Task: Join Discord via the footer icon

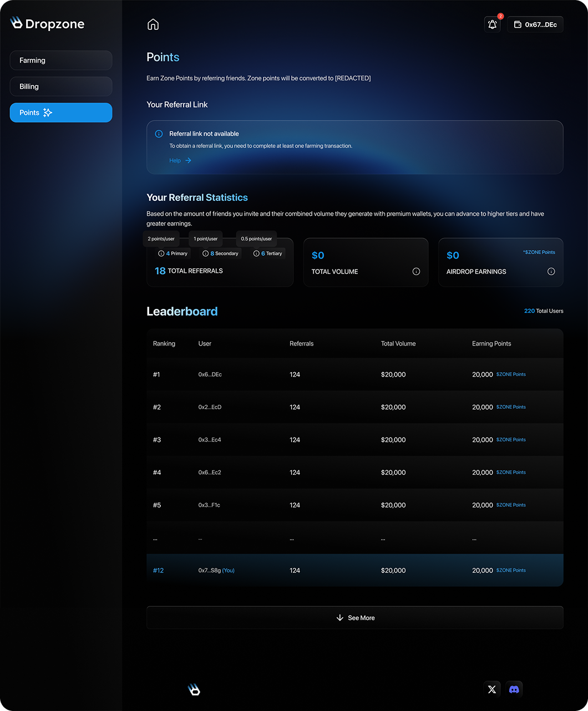Action: pyautogui.click(x=514, y=689)
